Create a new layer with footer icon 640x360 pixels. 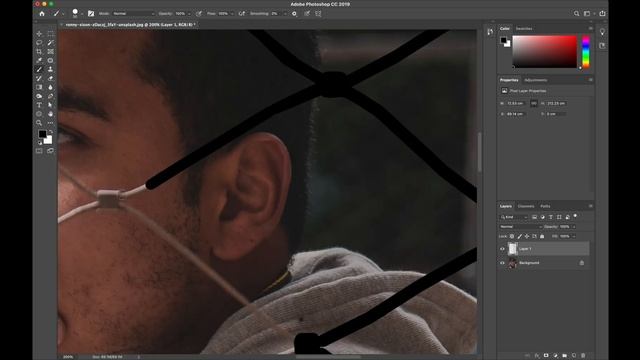coord(574,356)
